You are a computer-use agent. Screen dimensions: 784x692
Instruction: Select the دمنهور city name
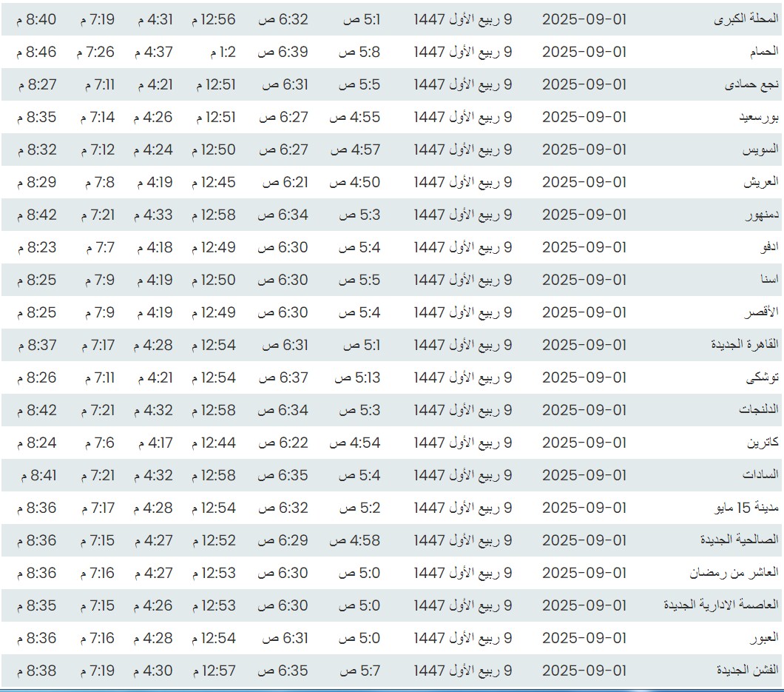pyautogui.click(x=760, y=215)
